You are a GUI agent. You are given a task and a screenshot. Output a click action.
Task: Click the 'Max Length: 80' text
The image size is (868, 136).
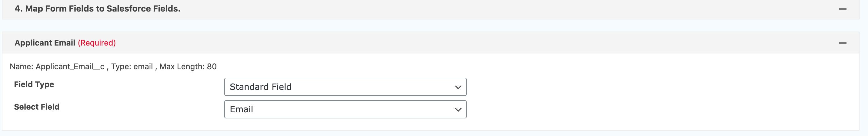point(188,67)
